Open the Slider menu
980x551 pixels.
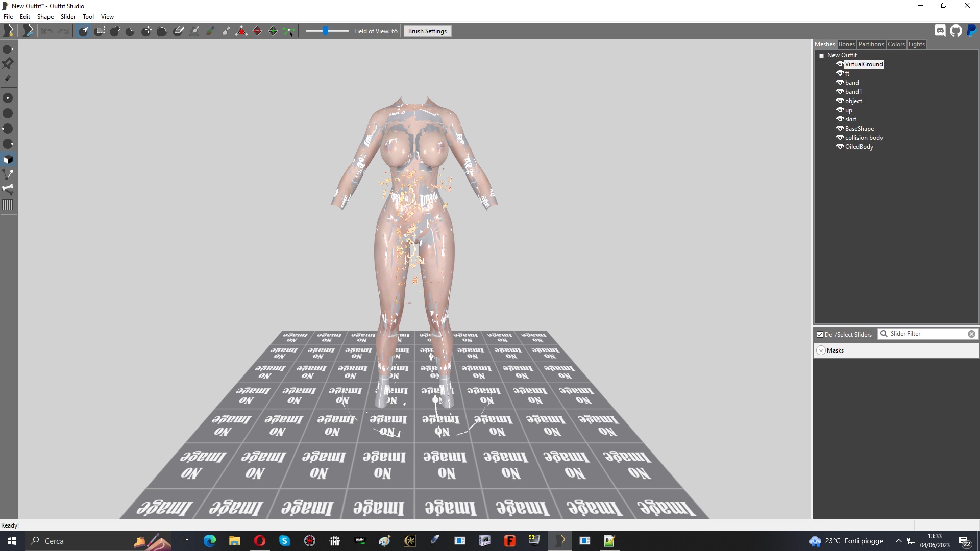pos(68,17)
